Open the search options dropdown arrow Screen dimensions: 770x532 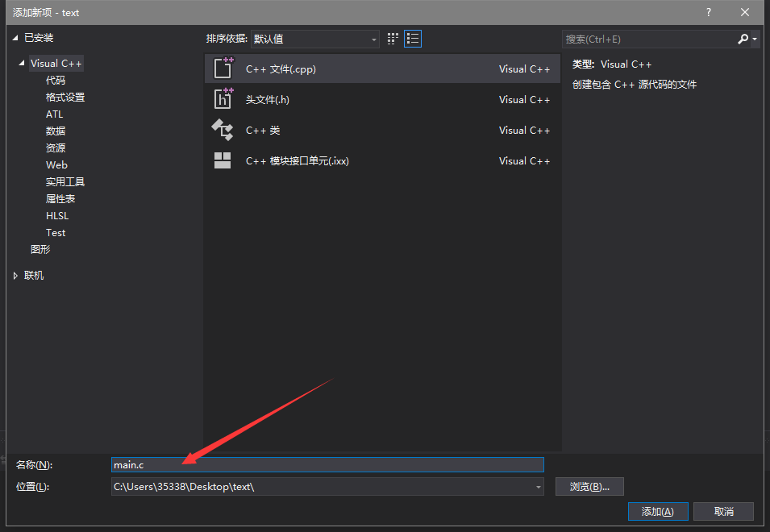[755, 39]
